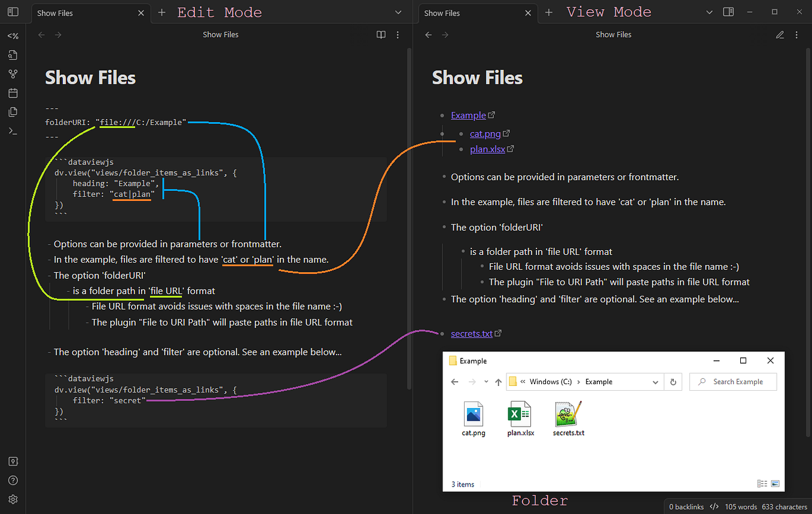Go back in the right pane

(428, 35)
